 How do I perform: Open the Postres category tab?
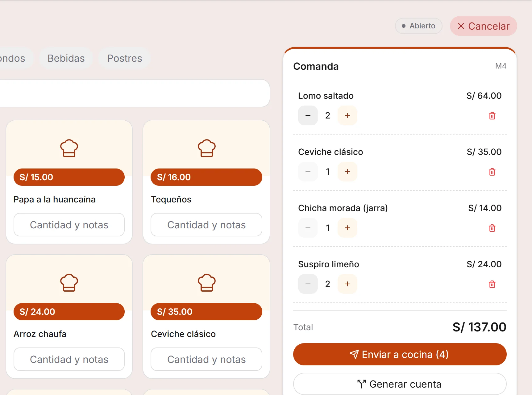125,58
